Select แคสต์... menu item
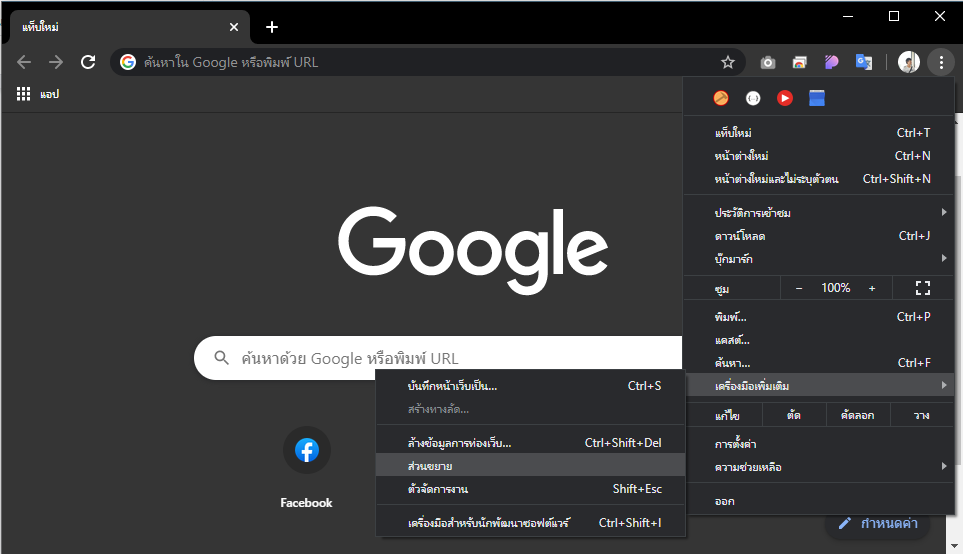The height and width of the screenshot is (554, 963). [819, 340]
